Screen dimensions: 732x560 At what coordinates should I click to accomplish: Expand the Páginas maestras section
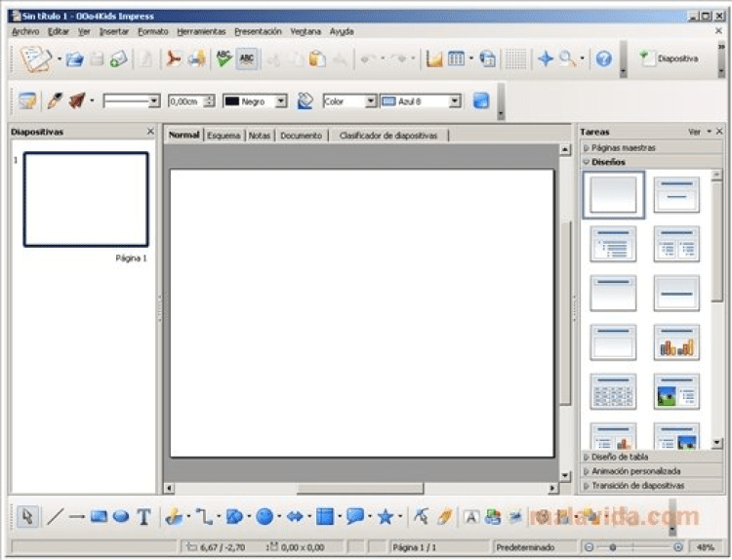pyautogui.click(x=652, y=147)
